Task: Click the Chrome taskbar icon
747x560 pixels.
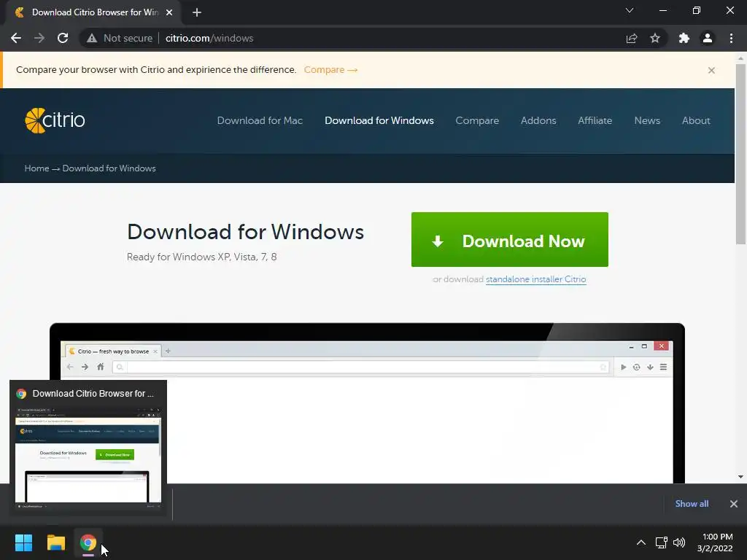Action: [x=88, y=542]
